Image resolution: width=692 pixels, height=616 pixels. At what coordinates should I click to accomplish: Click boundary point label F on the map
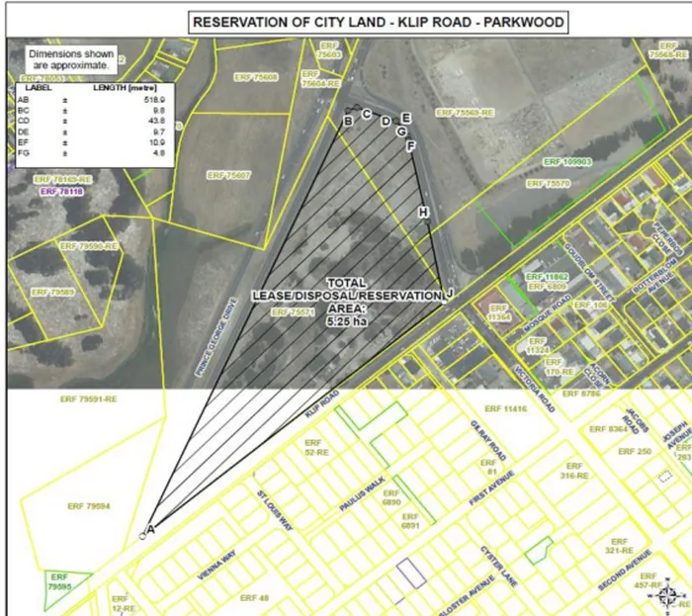[x=410, y=146]
